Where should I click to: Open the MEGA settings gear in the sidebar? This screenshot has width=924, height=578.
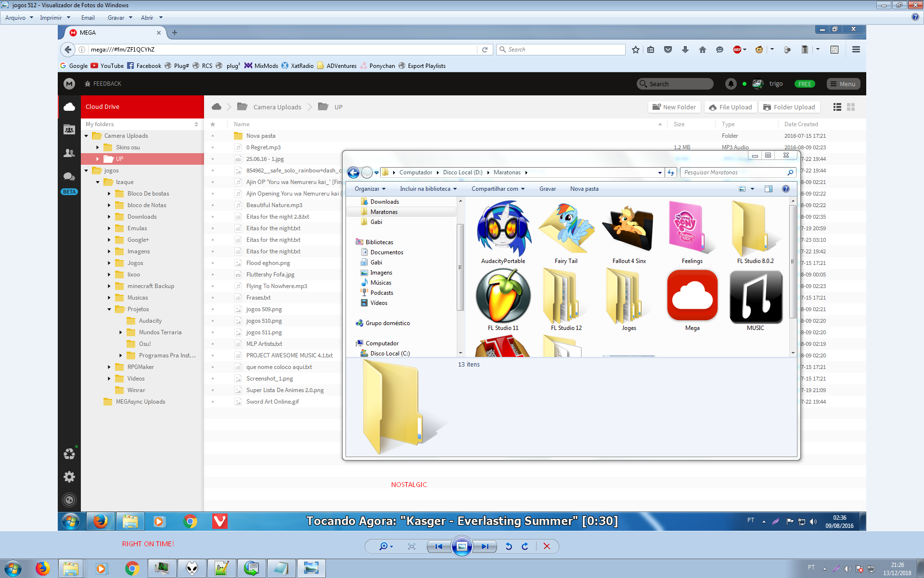[69, 477]
